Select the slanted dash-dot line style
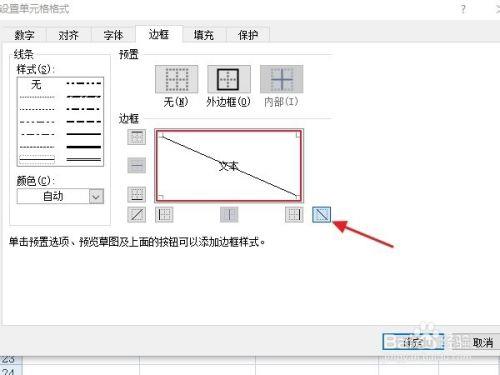 (84, 96)
